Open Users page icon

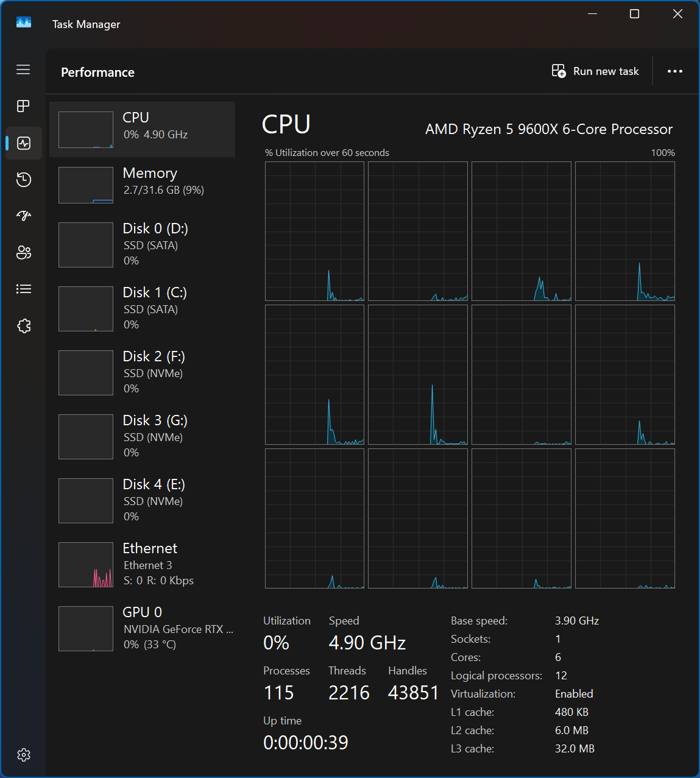(x=23, y=252)
